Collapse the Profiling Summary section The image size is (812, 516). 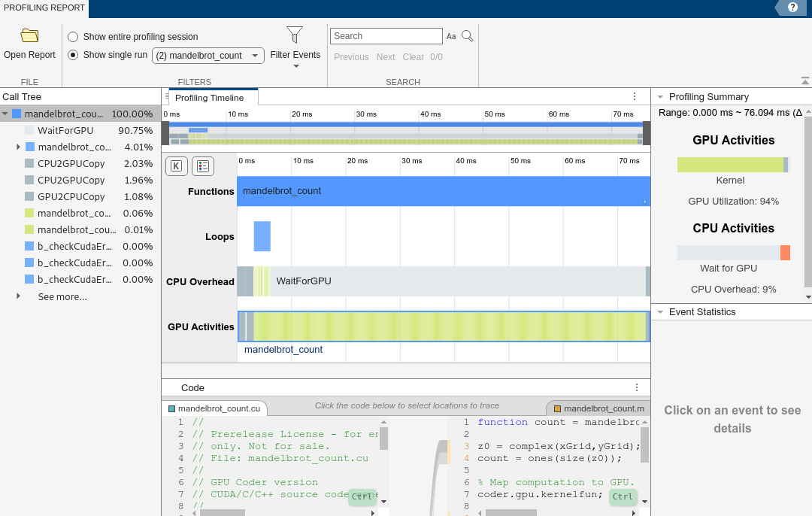[660, 97]
